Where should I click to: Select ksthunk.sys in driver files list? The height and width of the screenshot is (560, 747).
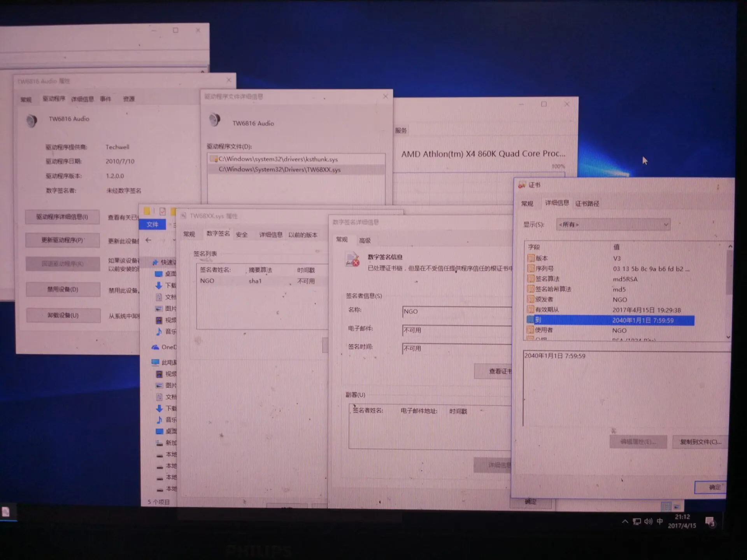[297, 159]
